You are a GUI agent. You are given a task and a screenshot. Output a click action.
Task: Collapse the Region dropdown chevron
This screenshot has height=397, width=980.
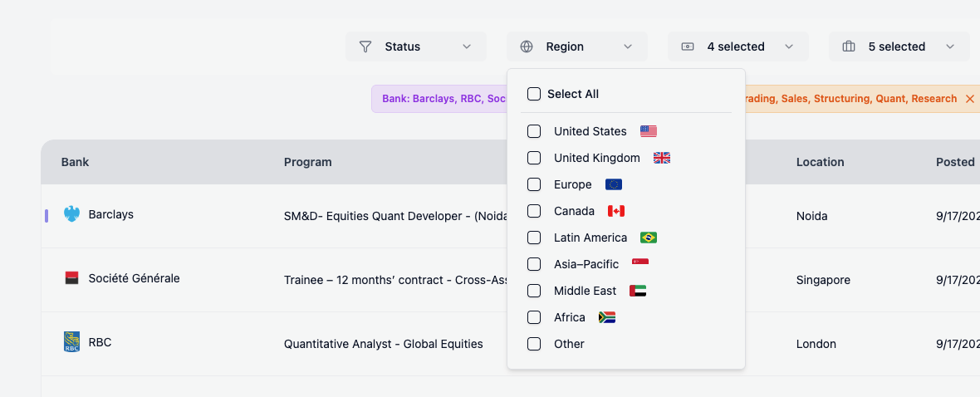628,47
